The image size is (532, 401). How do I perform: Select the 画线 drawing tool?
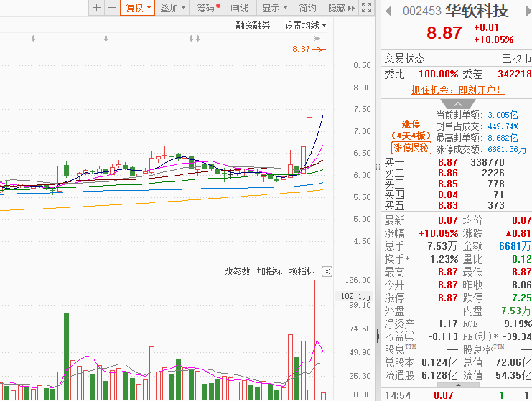tap(239, 8)
